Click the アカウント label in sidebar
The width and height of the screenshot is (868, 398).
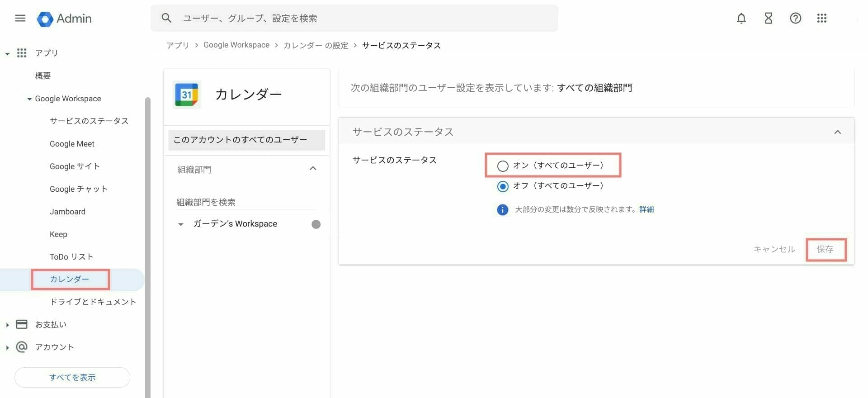click(x=54, y=347)
